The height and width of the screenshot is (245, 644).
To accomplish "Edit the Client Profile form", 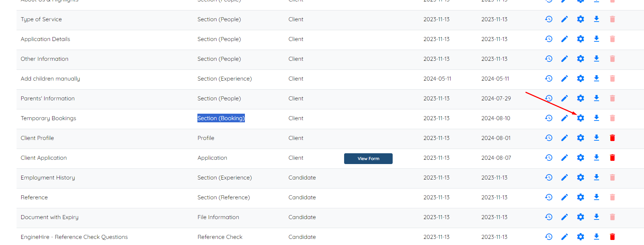I will (x=565, y=138).
